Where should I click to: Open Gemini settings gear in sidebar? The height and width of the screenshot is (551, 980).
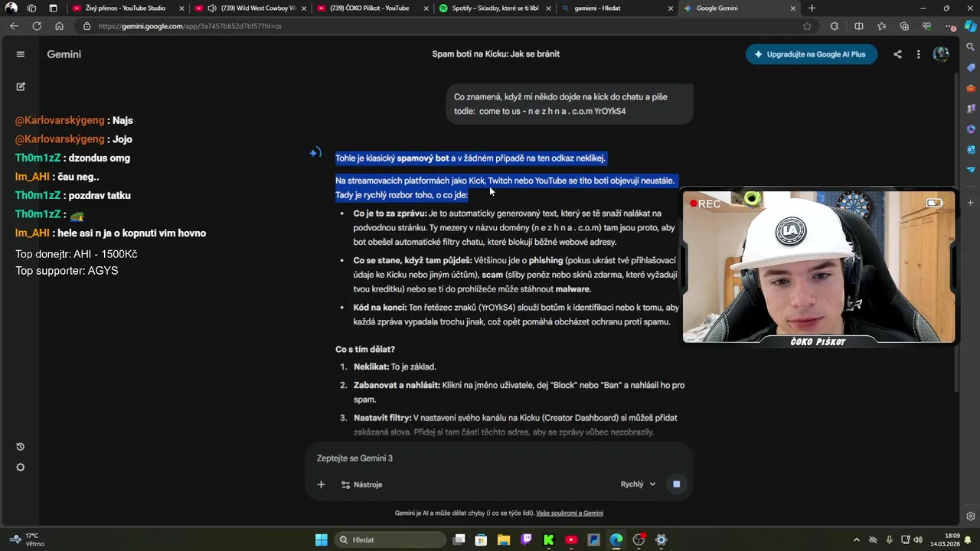(x=21, y=468)
